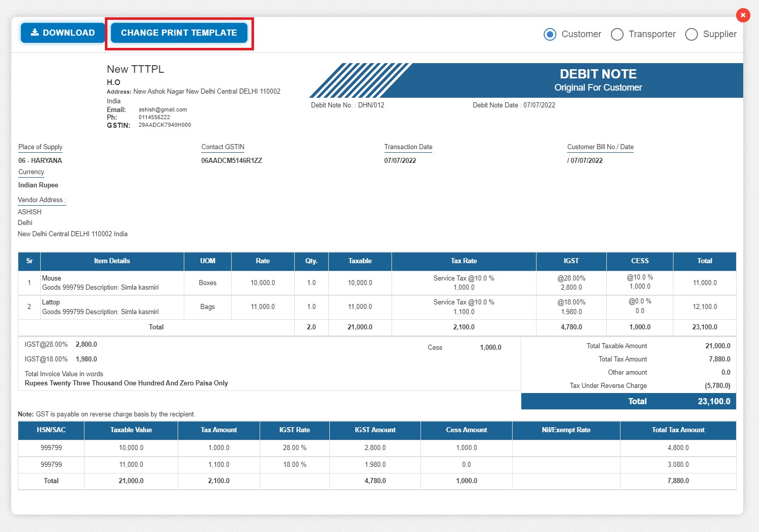Click 06 - HARYANA value
The image size is (759, 532).
pyautogui.click(x=40, y=160)
